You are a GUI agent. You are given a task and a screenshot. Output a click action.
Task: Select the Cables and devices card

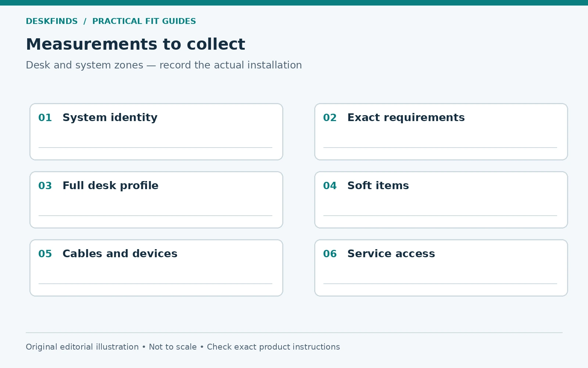pos(156,268)
